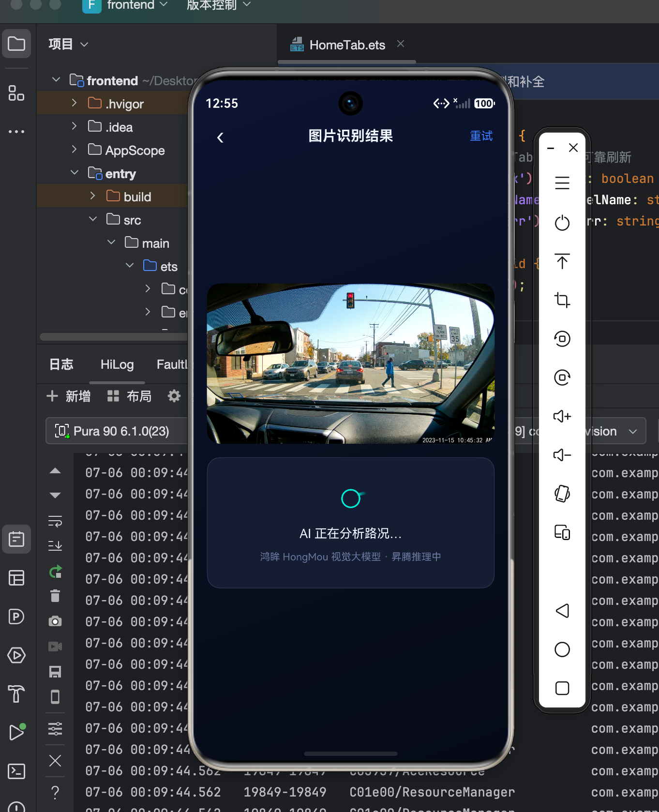Open the Terminal tool window icon

16,771
